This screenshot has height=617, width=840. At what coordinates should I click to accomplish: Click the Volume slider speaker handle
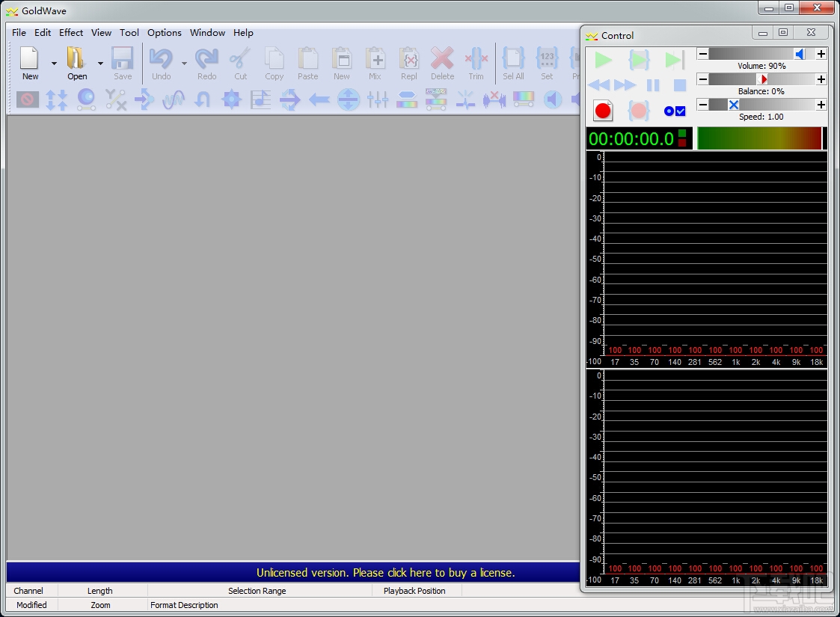pos(800,54)
